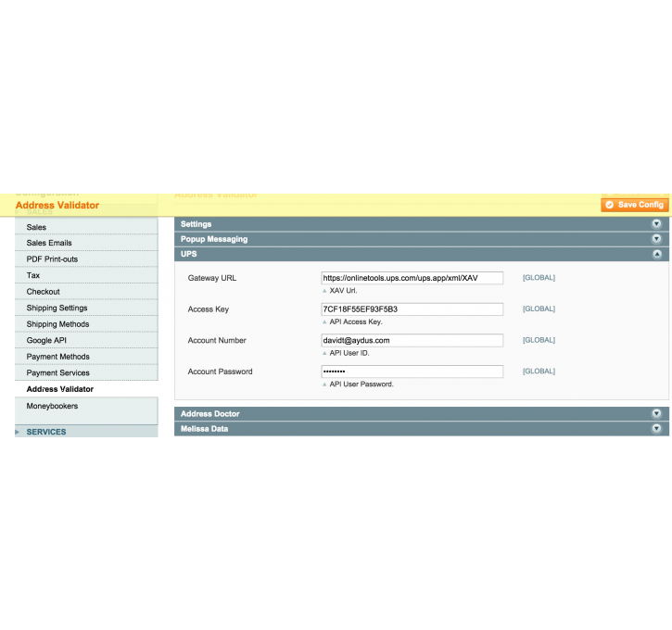The width and height of the screenshot is (672, 630).
Task: Open the Sales Emails configuration tab
Action: 86,243
